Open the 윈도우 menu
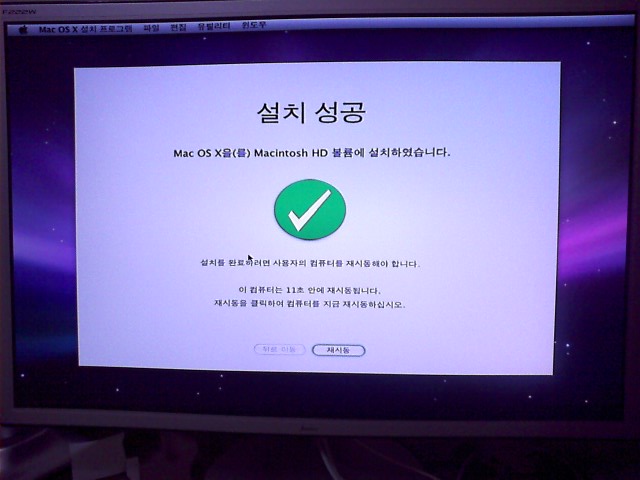This screenshot has width=640, height=480. click(254, 25)
